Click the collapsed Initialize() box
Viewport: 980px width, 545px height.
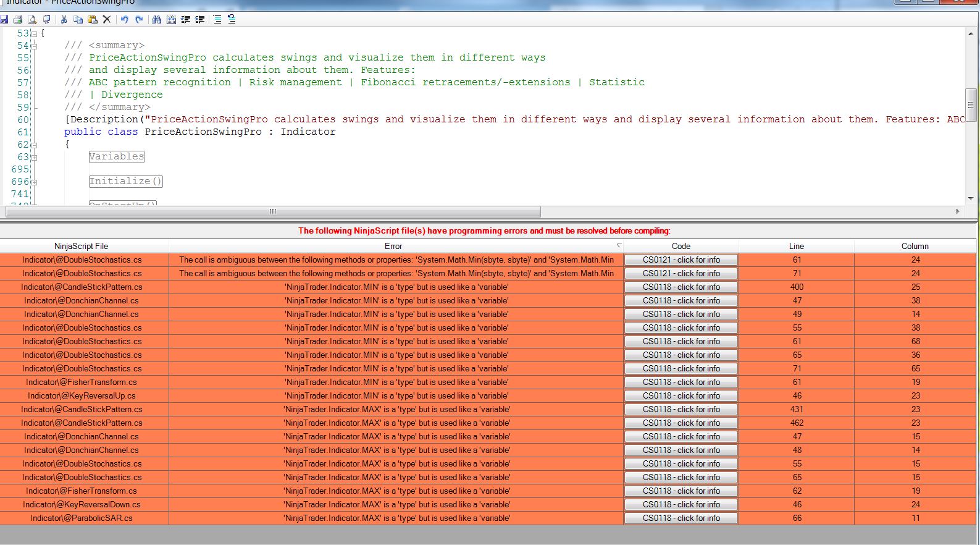[126, 181]
